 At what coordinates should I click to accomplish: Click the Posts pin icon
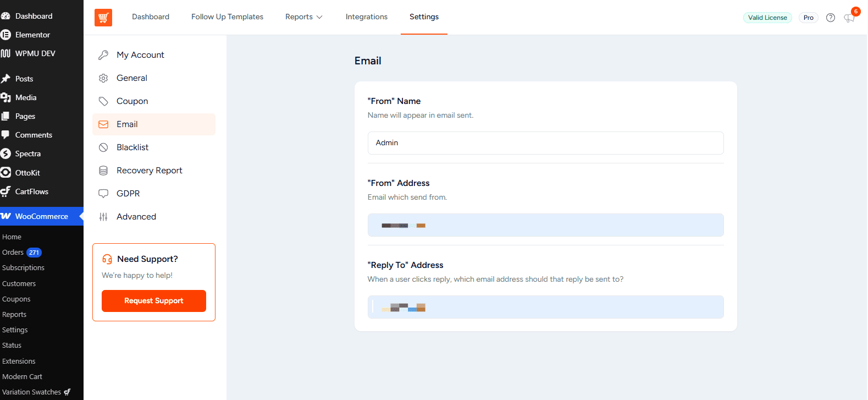(x=6, y=79)
